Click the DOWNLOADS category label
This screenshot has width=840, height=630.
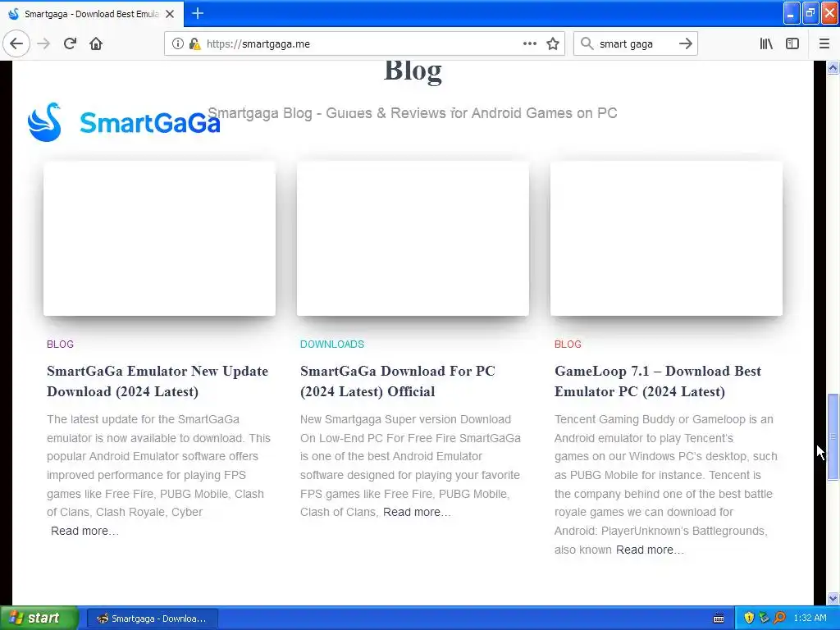pos(332,344)
